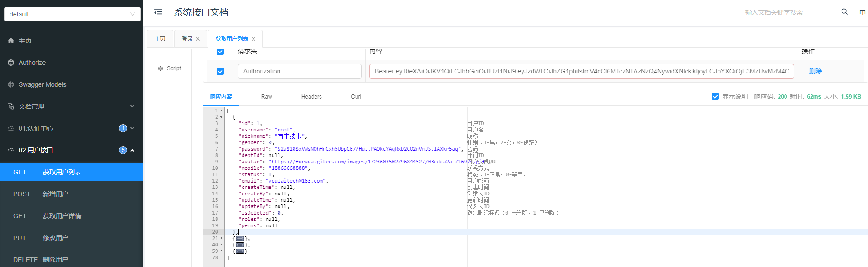The image size is (868, 267).
Task: Open the Curl tab
Action: click(356, 97)
